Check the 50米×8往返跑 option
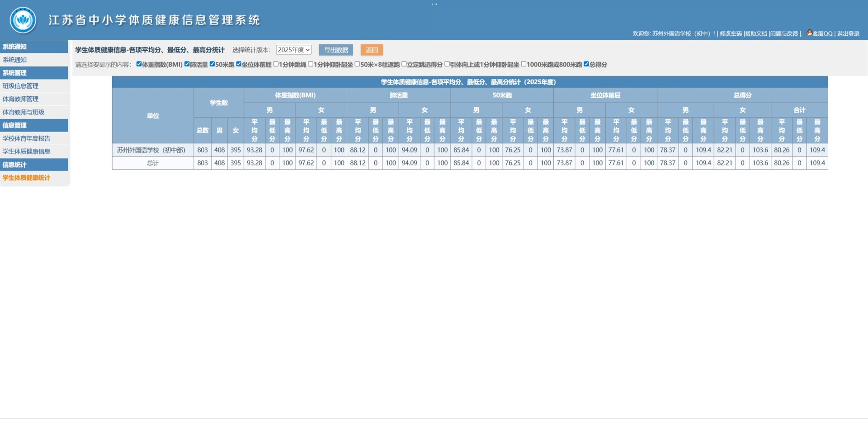The height and width of the screenshot is (423, 868). 357,64
